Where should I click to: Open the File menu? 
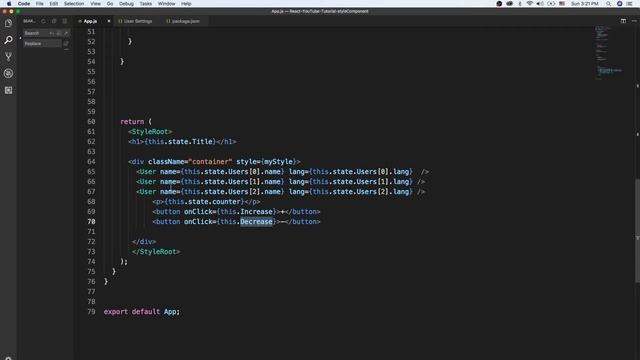(x=40, y=4)
